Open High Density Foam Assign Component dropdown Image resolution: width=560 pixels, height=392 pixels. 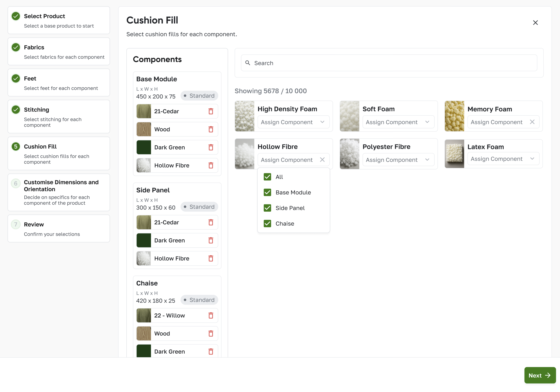click(x=293, y=122)
